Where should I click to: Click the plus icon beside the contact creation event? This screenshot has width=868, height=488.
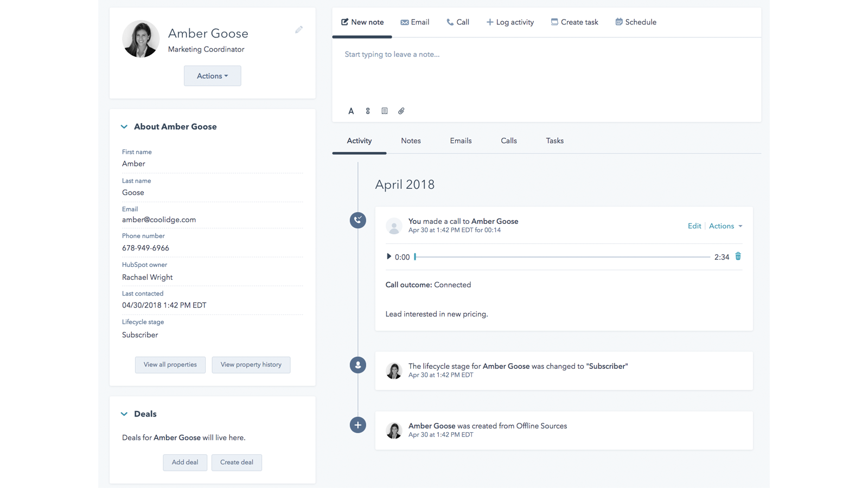point(358,425)
